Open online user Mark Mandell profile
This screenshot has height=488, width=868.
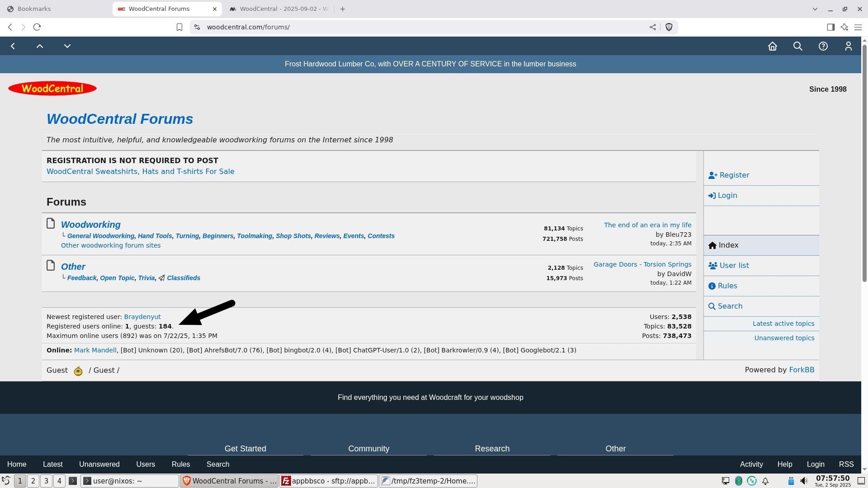tap(95, 350)
